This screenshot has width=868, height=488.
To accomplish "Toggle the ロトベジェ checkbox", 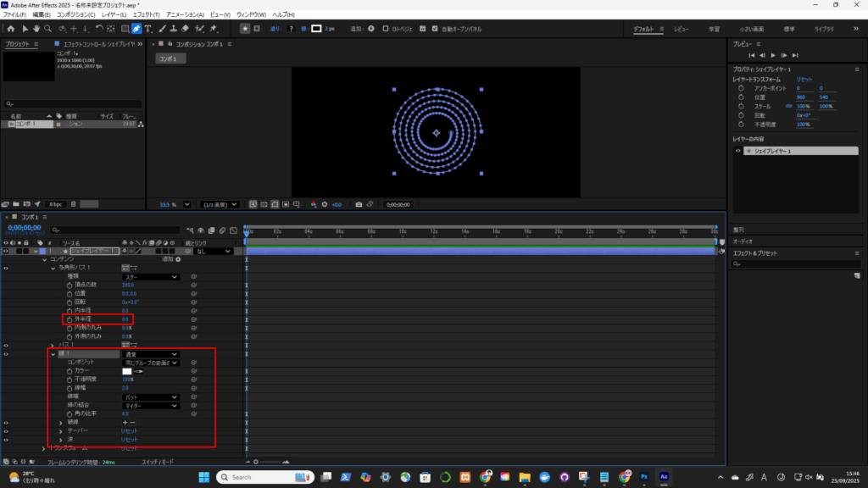I will pyautogui.click(x=386, y=28).
